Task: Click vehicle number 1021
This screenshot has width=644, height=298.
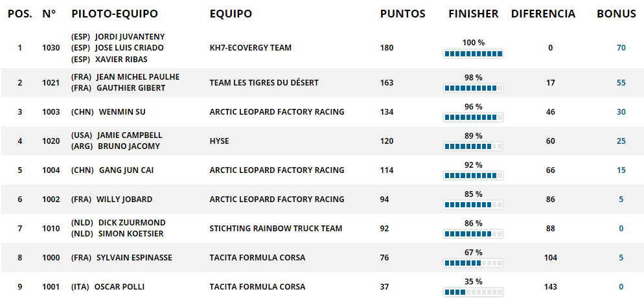Action: click(x=51, y=83)
